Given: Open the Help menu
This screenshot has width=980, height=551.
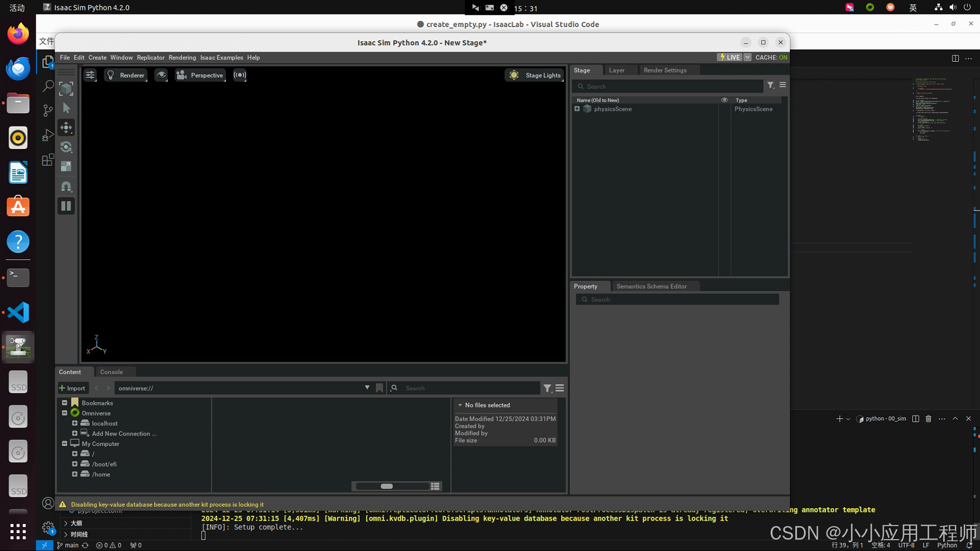Looking at the screenshot, I should click(254, 57).
